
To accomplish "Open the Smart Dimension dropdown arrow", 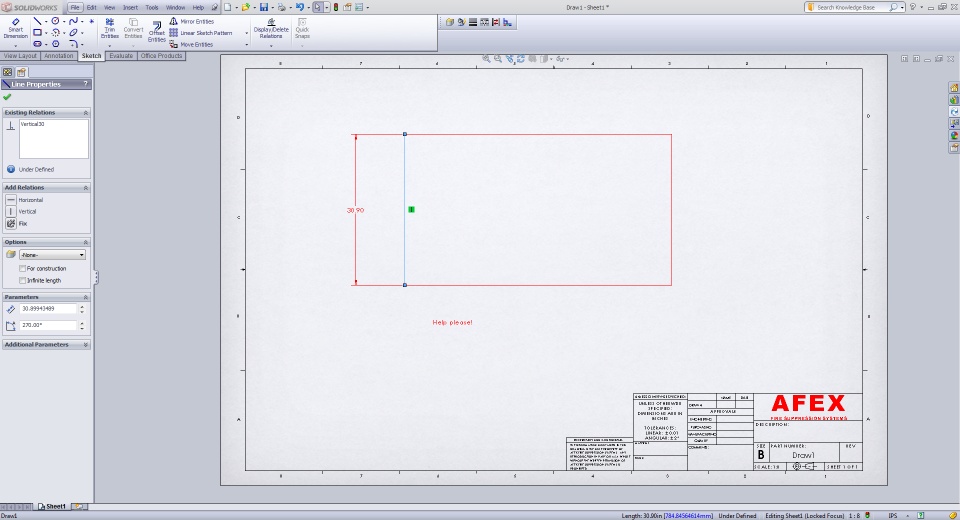I will click(x=15, y=45).
